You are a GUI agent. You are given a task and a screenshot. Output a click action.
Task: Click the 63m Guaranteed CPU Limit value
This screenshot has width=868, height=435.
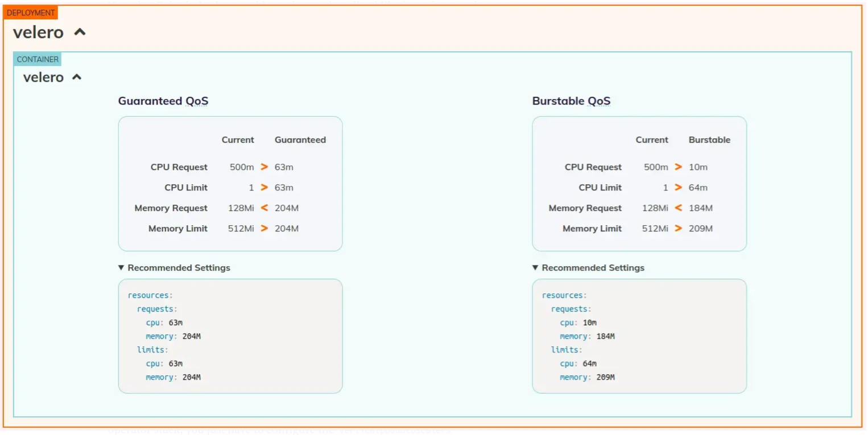coord(284,188)
